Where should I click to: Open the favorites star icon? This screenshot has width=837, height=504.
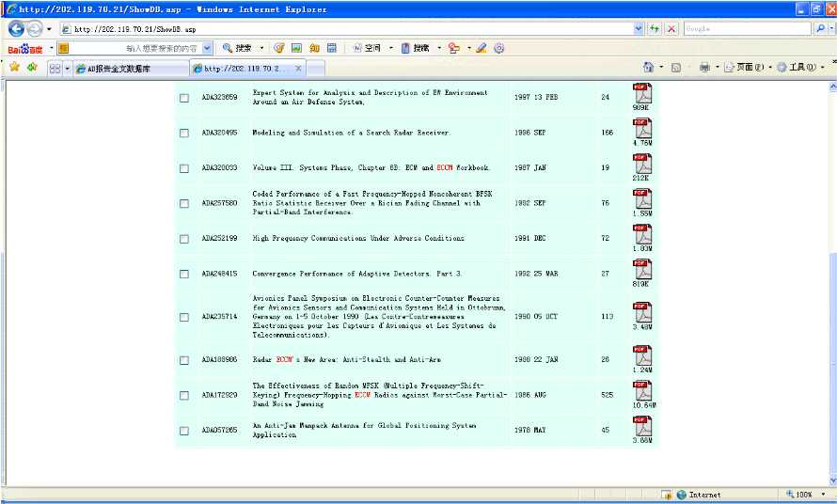(x=14, y=67)
